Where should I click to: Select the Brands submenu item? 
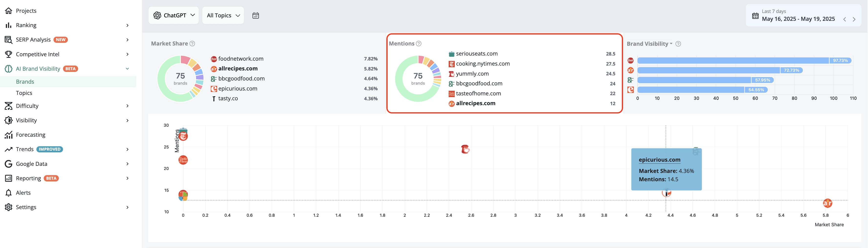68,82
